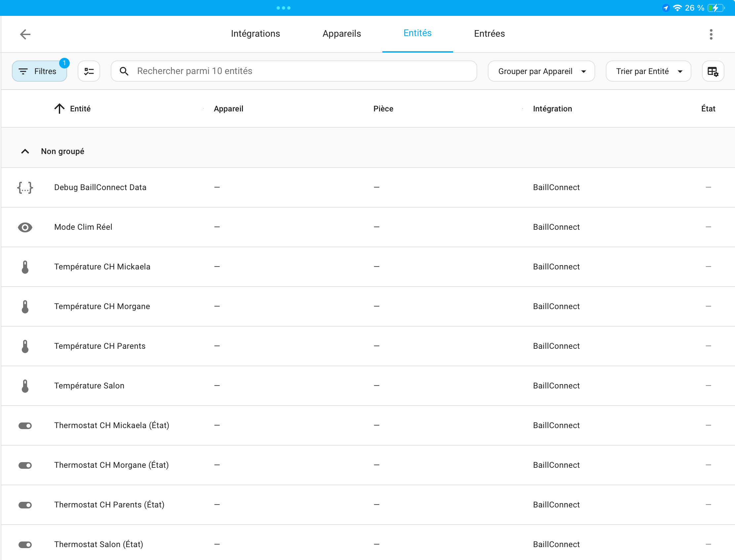Open Thermostat Salon (État) entity
This screenshot has width=735, height=560.
(98, 544)
